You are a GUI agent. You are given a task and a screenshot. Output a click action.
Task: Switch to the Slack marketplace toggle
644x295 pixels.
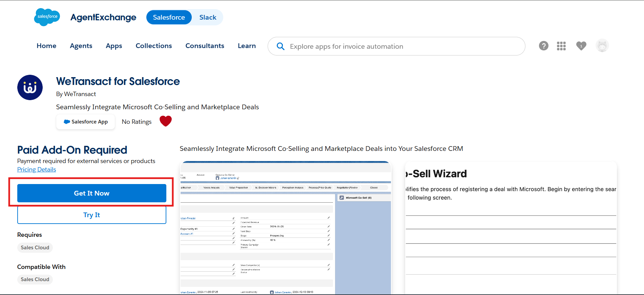208,17
